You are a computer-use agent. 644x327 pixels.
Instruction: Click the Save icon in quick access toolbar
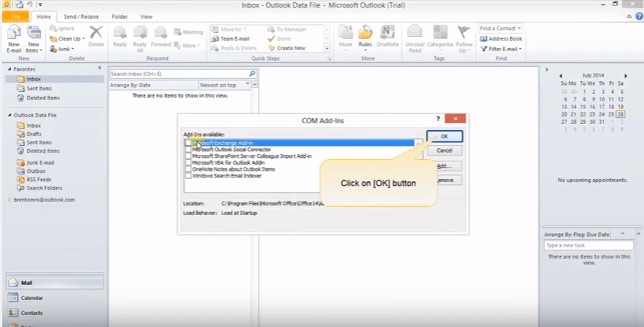(x=20, y=5)
